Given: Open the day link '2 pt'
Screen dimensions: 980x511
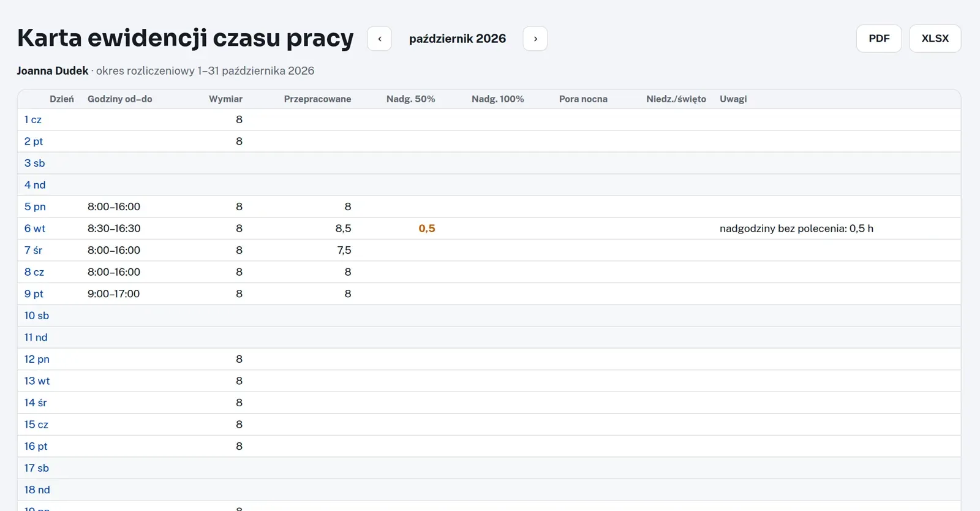Looking at the screenshot, I should click(34, 142).
